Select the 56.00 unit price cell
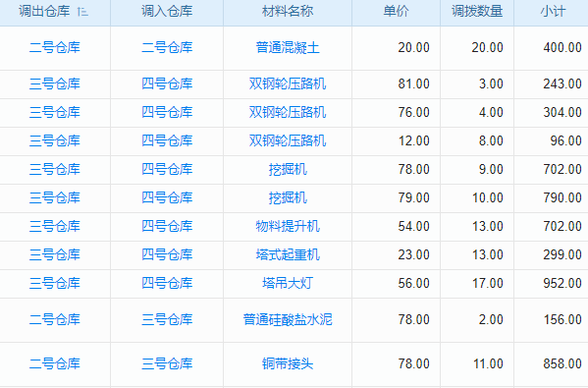588x388 pixels. click(413, 283)
